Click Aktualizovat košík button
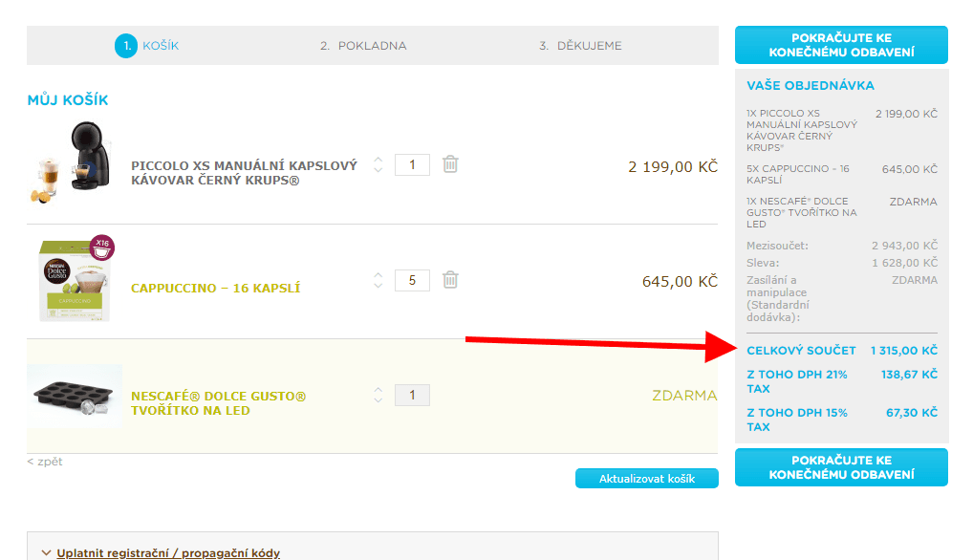 [647, 478]
